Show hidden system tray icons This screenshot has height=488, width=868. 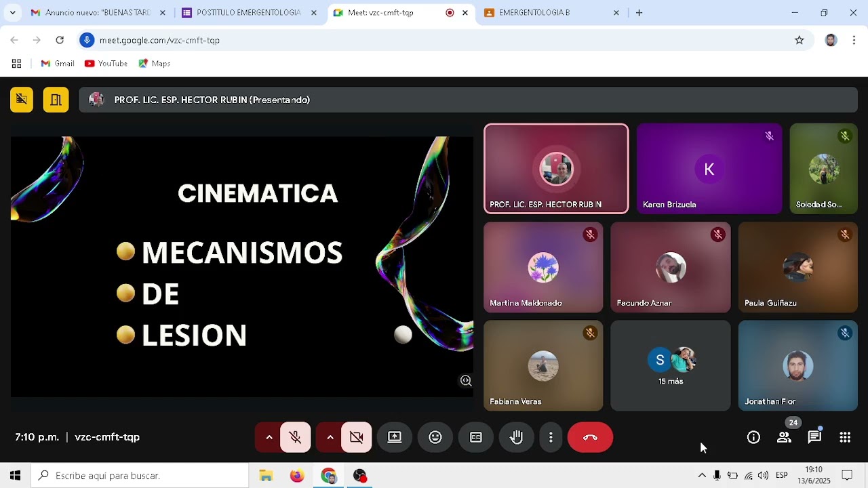702,476
